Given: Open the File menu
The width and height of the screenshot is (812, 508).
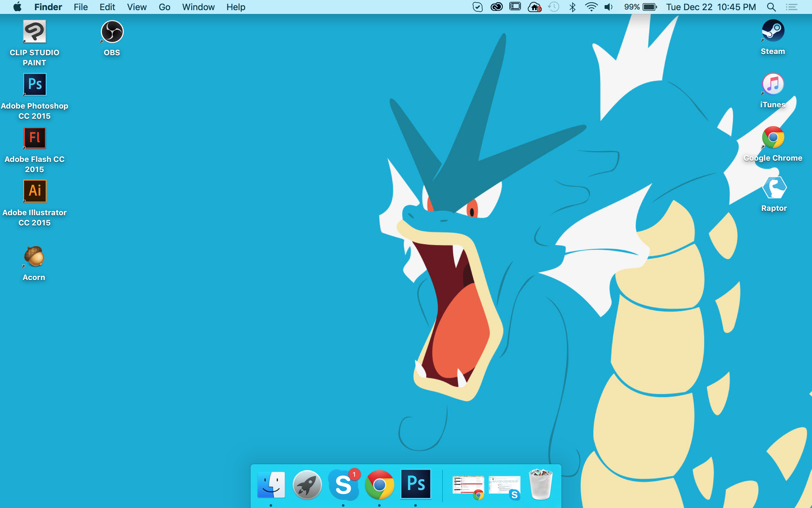Looking at the screenshot, I should coord(81,7).
